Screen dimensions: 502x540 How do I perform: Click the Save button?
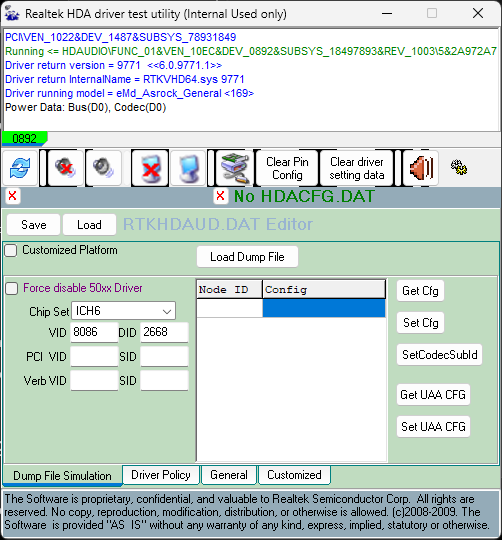click(x=33, y=225)
